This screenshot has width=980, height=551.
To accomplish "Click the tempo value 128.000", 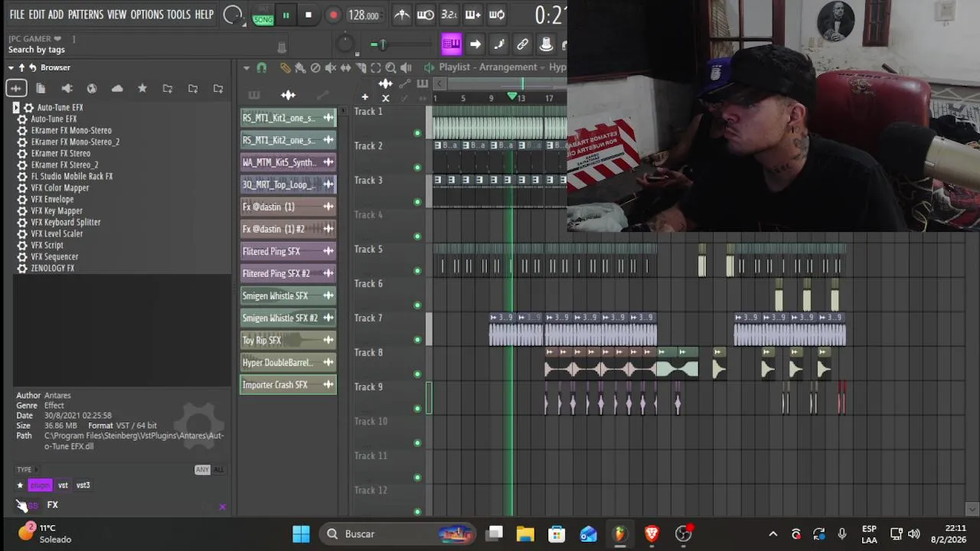I will pyautogui.click(x=364, y=15).
